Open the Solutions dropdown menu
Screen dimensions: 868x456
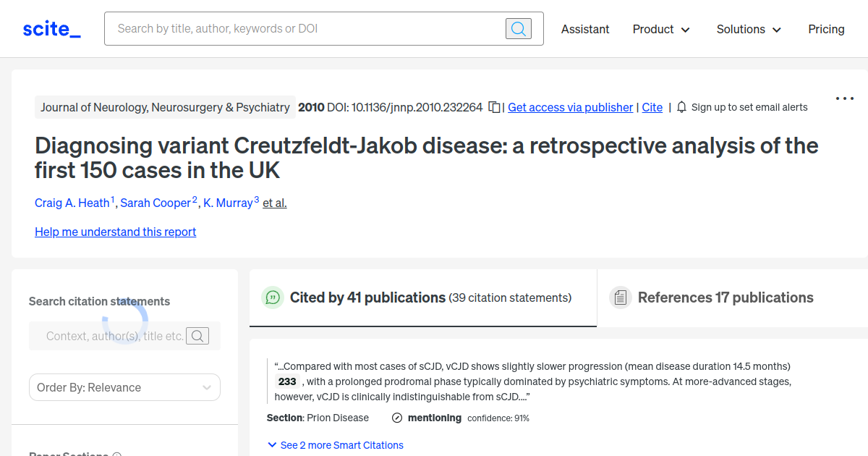(749, 29)
